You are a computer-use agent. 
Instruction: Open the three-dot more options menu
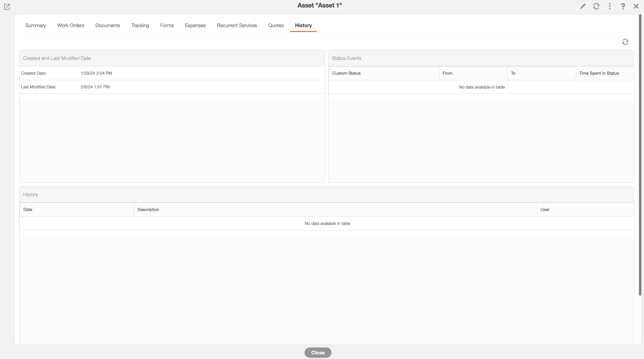(610, 6)
